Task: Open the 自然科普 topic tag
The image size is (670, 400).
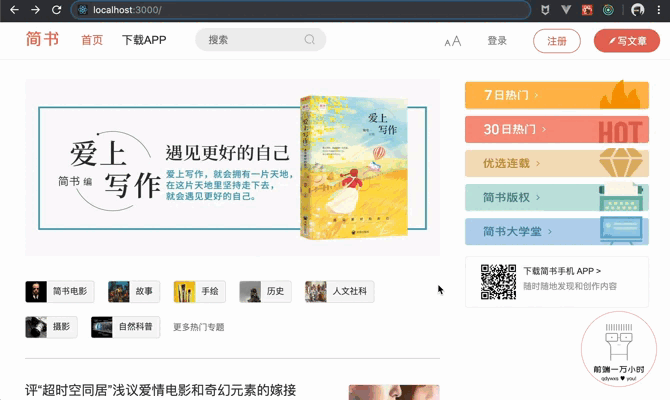Action: pos(126,327)
